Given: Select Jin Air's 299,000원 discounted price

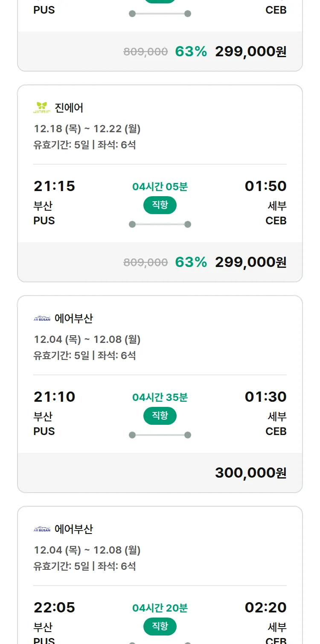Looking at the screenshot, I should coord(250,262).
